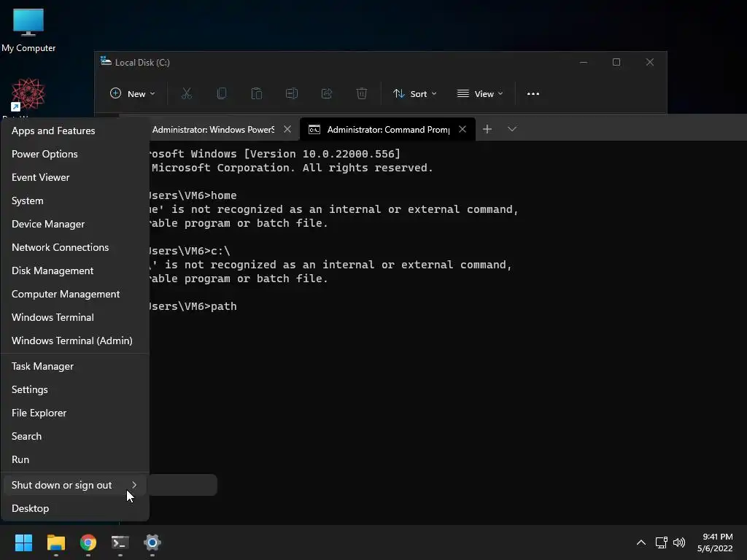Close the Windows PowerShell tab

287,130
